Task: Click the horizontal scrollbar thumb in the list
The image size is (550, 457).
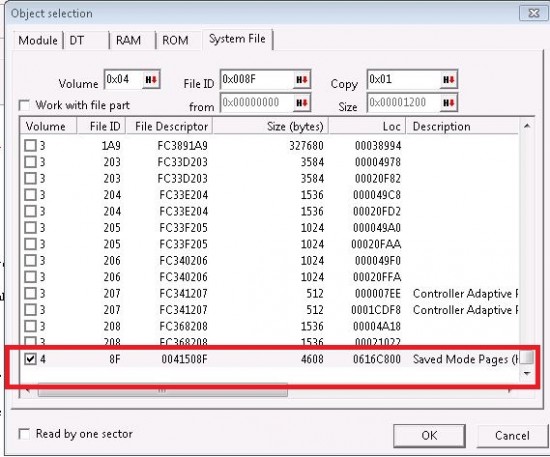Action: 162,391
